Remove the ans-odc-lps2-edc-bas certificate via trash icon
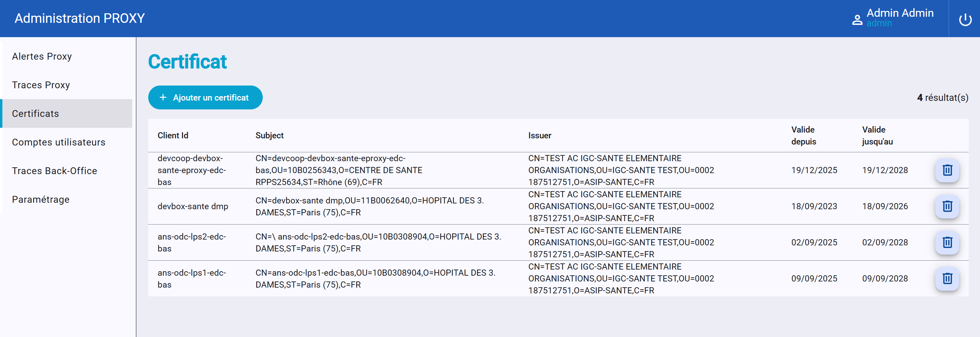 tap(947, 243)
